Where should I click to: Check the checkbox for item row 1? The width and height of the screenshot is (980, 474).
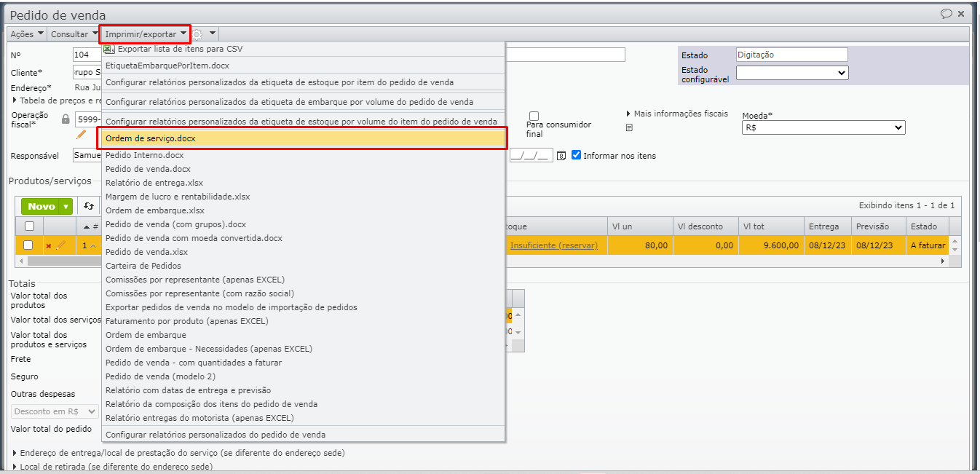tap(28, 245)
